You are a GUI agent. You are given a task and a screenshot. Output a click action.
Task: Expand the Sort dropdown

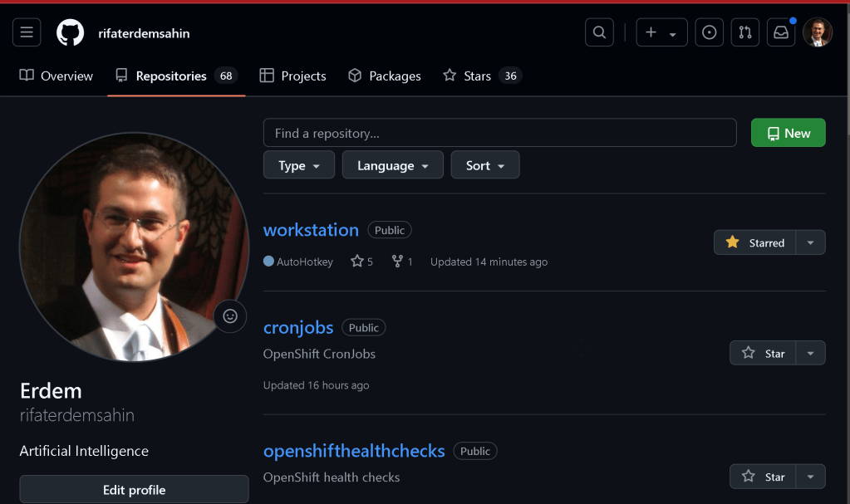tap(485, 164)
